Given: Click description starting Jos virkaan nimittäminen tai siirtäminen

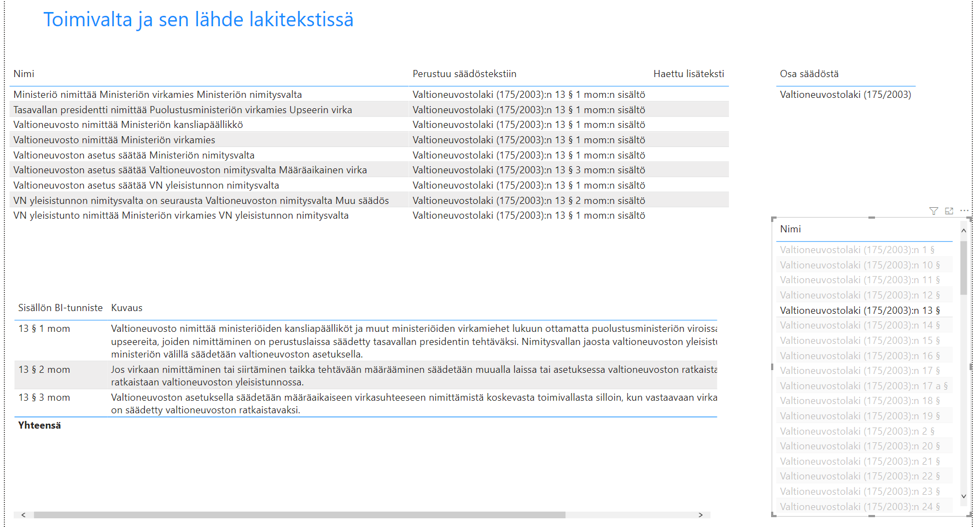Looking at the screenshot, I should click(x=414, y=376).
